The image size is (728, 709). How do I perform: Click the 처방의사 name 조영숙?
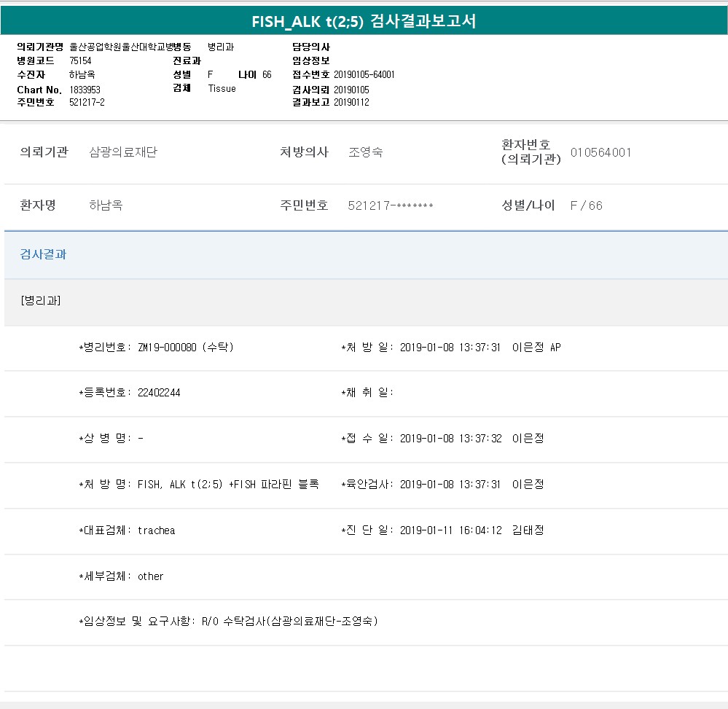click(365, 152)
